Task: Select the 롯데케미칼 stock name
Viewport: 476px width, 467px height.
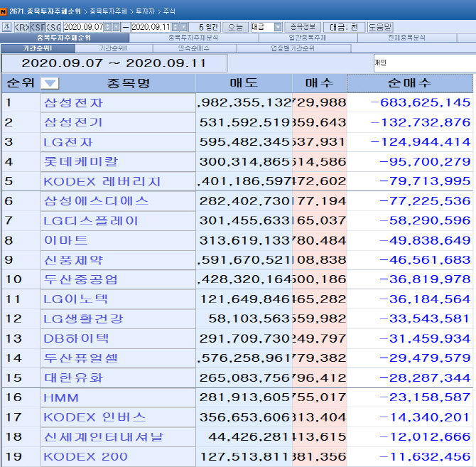Action: point(81,162)
